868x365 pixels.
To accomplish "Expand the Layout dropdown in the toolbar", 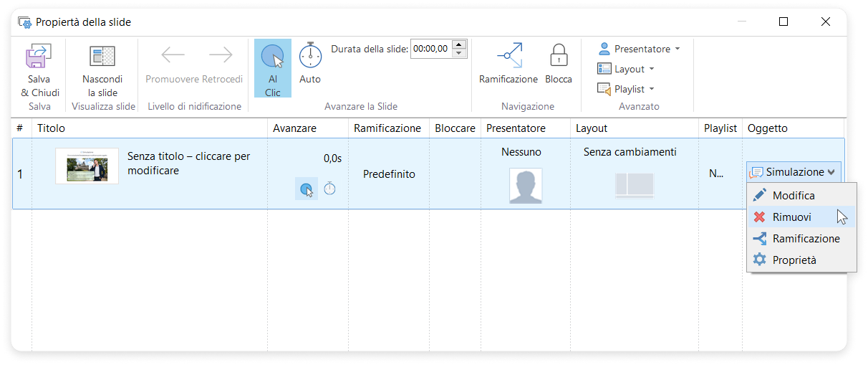I will point(625,70).
